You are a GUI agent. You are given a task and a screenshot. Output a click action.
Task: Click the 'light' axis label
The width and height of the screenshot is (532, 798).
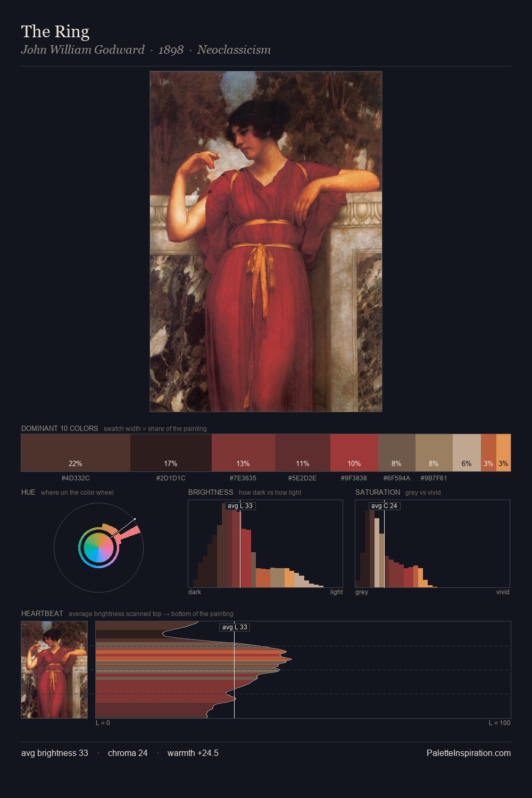(x=336, y=592)
